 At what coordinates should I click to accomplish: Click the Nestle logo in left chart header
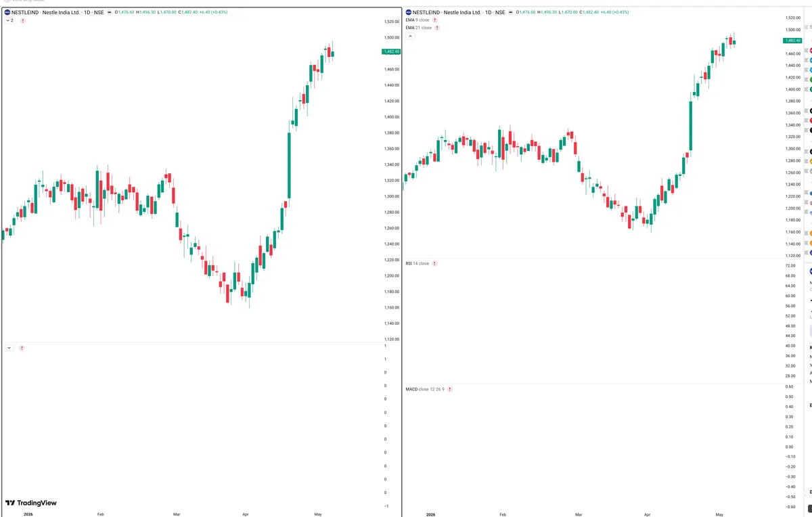pos(7,12)
